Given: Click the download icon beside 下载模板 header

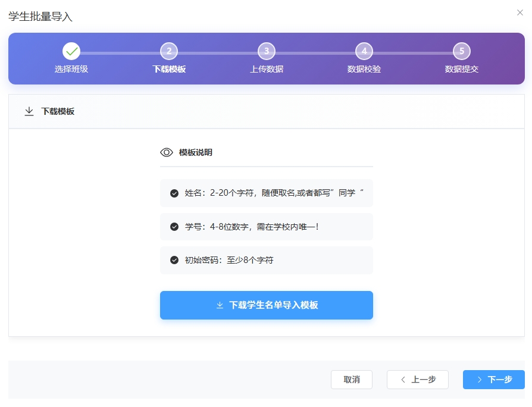Looking at the screenshot, I should pyautogui.click(x=29, y=111).
